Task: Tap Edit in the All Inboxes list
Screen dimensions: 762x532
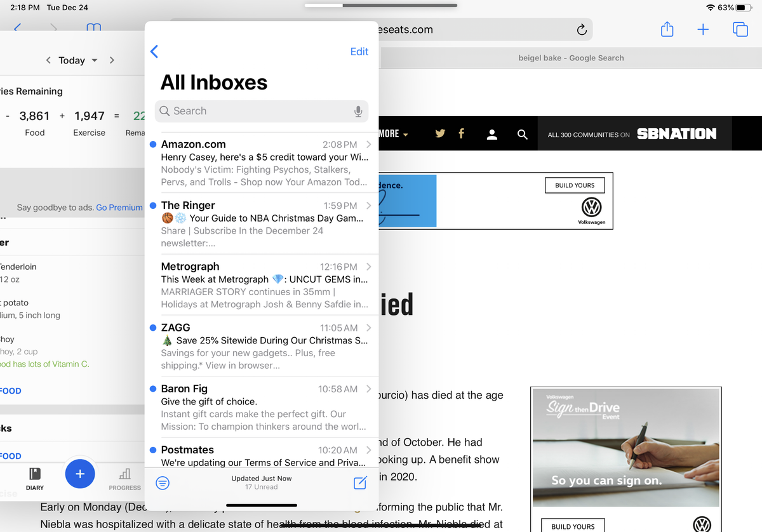Action: click(x=359, y=51)
